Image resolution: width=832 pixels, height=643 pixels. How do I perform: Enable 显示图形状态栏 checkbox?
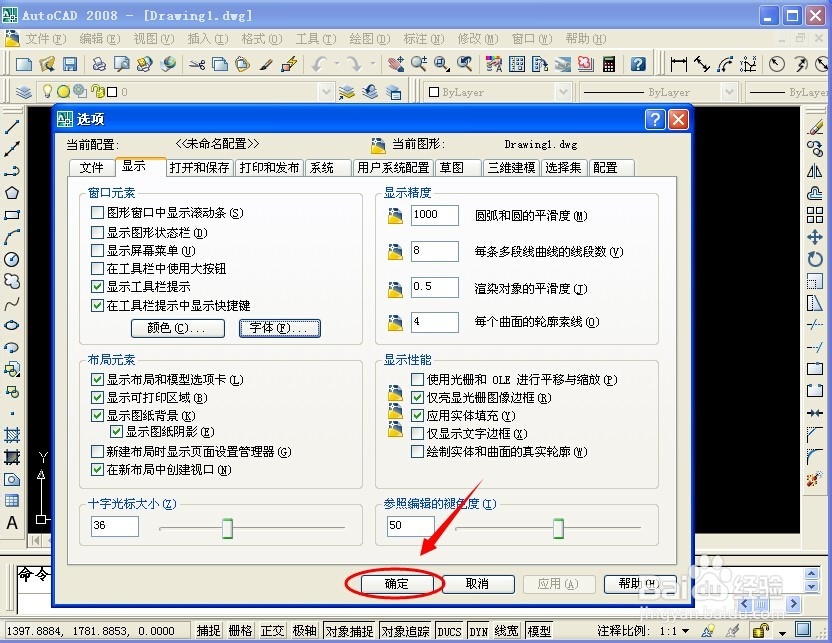pos(97,232)
